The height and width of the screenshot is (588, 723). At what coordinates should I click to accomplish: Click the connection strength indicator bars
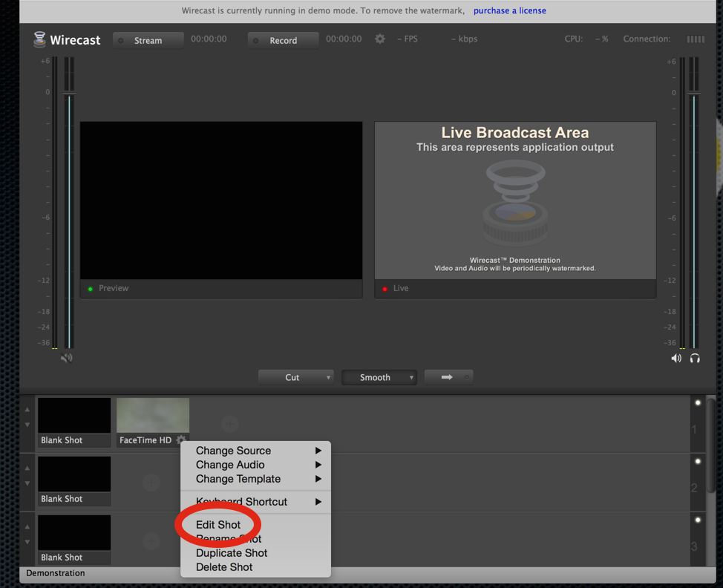tap(696, 39)
